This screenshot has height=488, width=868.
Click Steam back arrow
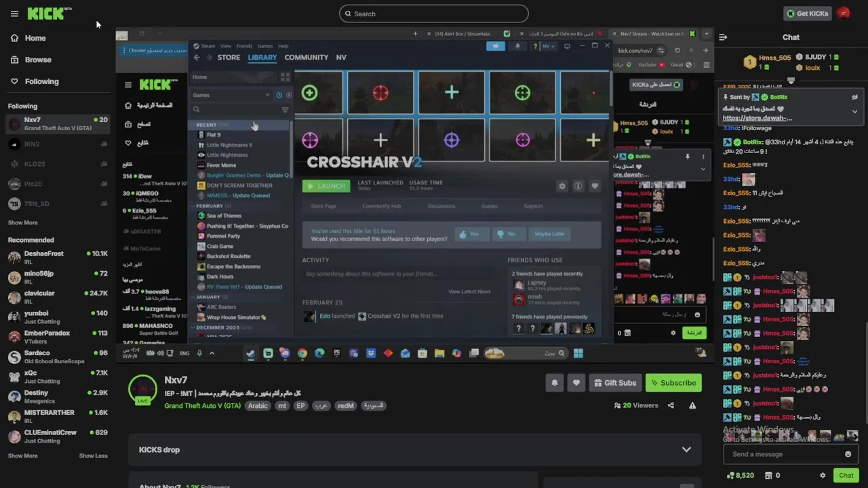[197, 58]
